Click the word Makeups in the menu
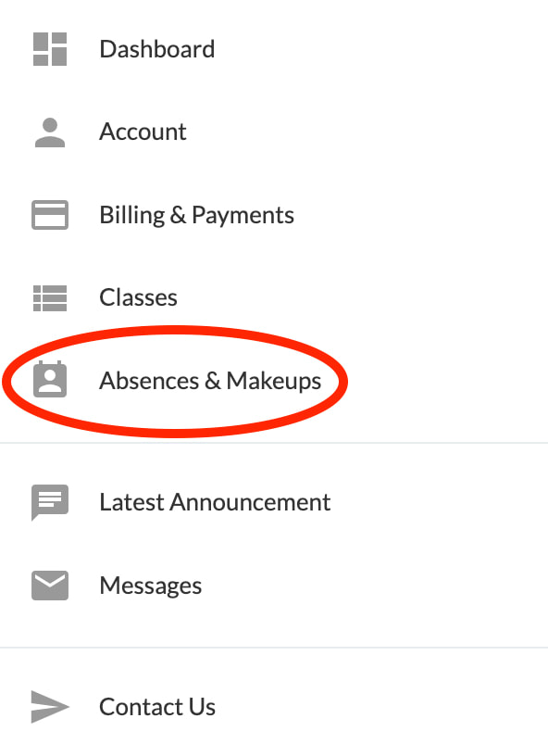 pos(273,382)
